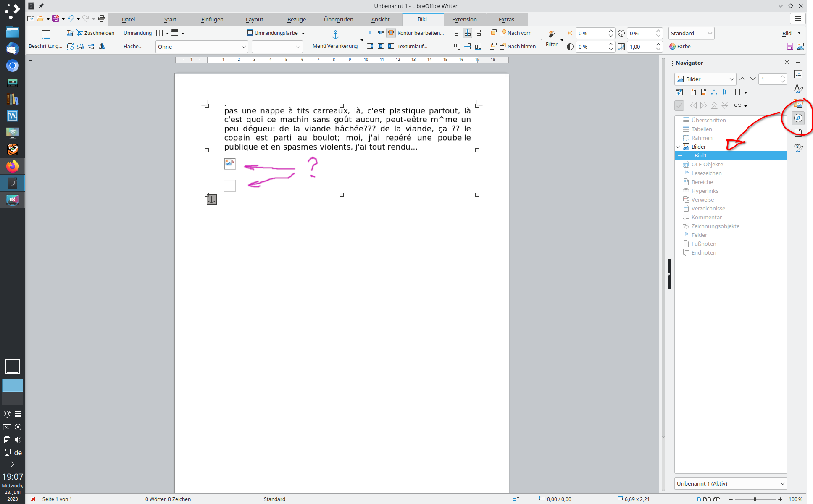Switch to the Einfügen tab
The image size is (813, 504).
[212, 19]
